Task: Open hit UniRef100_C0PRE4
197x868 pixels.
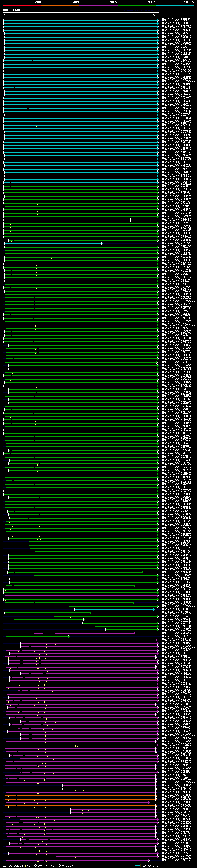Action: tap(176, 294)
